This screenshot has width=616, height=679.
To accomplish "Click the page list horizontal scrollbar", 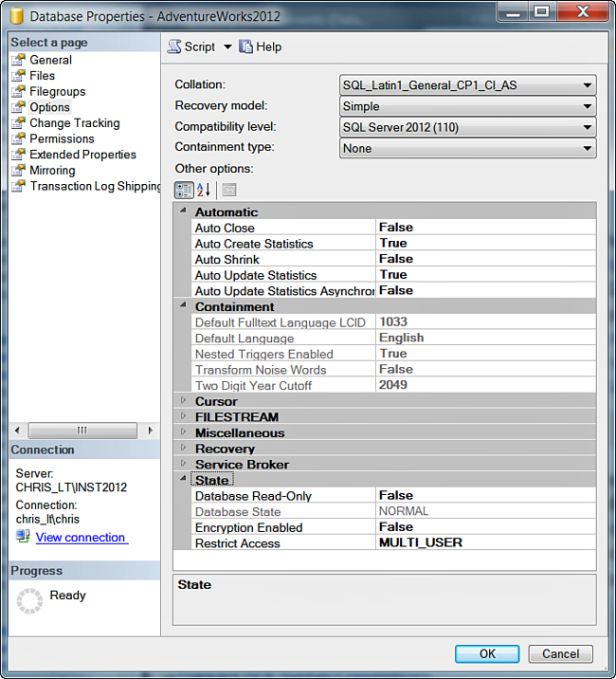I will point(82,431).
